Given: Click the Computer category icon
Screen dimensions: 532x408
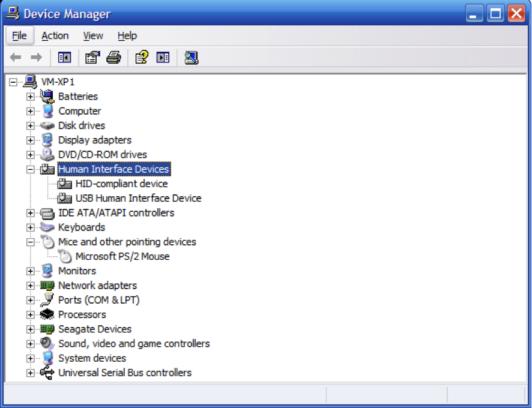Looking at the screenshot, I should (47, 111).
